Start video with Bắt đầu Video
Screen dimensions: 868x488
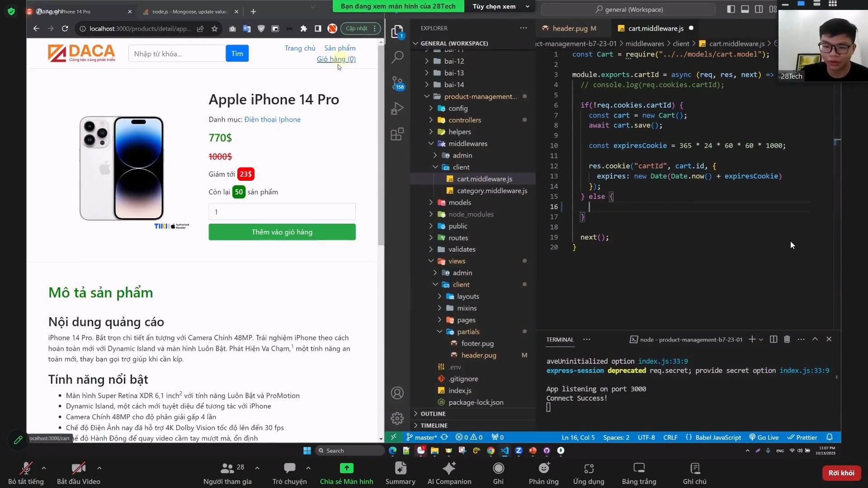tap(78, 473)
